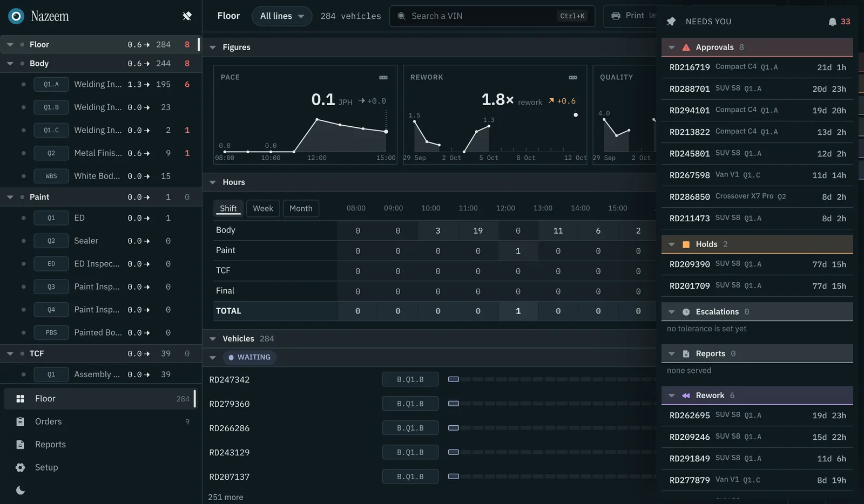This screenshot has height=504, width=864.
Task: Click the Escalations clock icon
Action: tap(686, 312)
